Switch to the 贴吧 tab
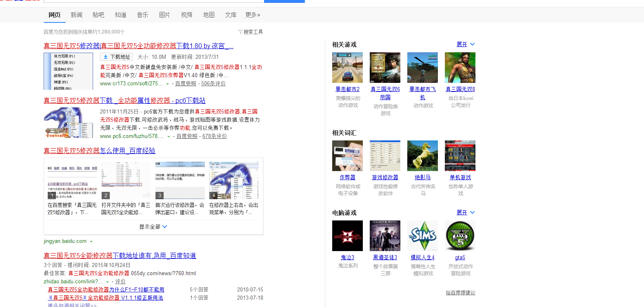This screenshot has height=307, width=644. [x=98, y=15]
